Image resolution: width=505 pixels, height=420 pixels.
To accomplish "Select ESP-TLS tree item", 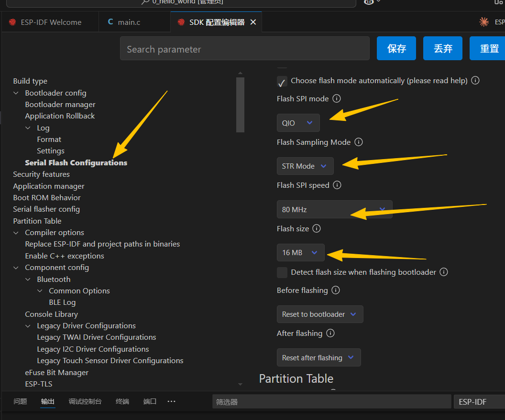I will click(x=39, y=384).
